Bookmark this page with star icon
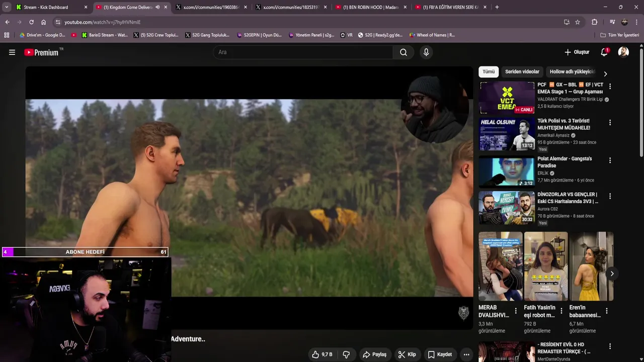Viewport: 644px width, 362px height. pyautogui.click(x=578, y=22)
